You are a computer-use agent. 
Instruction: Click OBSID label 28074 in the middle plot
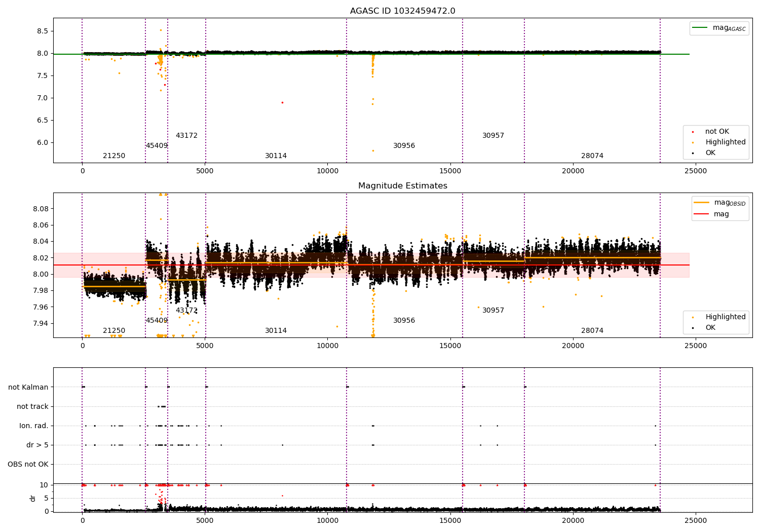(592, 331)
